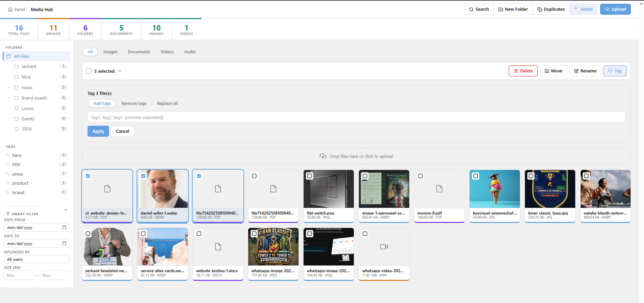Click the PDF tag icon in sidebar
The image size is (644, 303).
tap(8, 165)
